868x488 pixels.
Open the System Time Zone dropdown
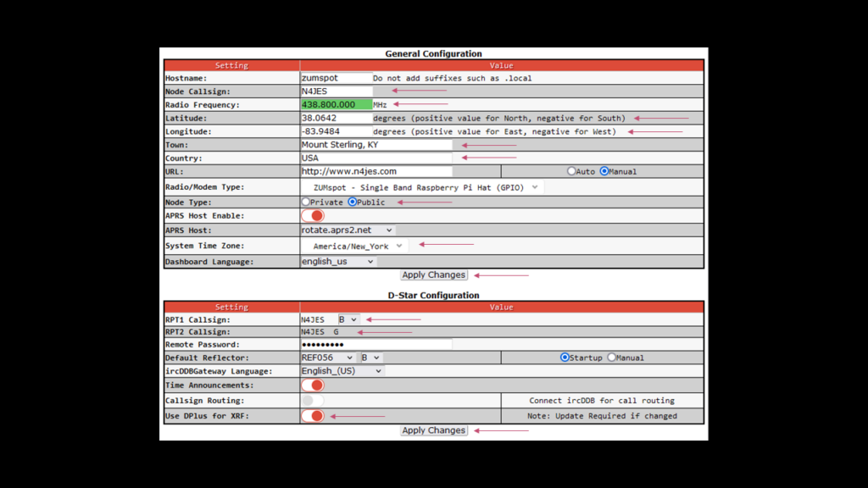pos(355,246)
